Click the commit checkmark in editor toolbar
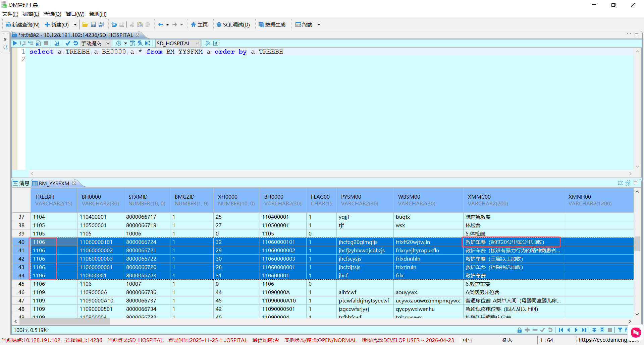The image size is (644, 345). (x=68, y=43)
